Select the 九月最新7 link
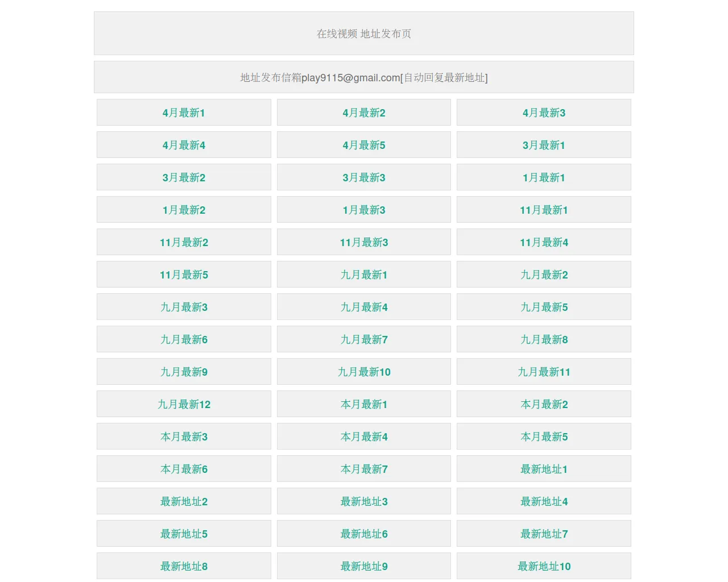This screenshot has height=582, width=728. pyautogui.click(x=364, y=339)
